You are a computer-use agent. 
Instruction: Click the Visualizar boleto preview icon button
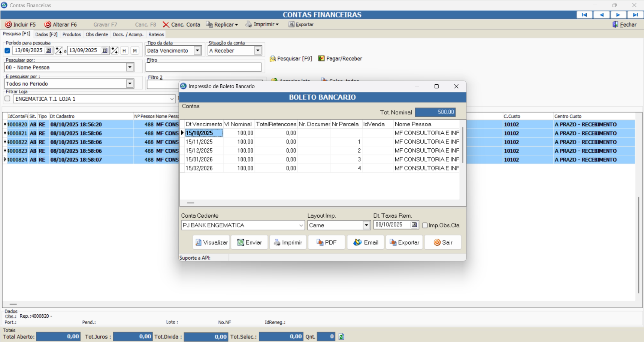pyautogui.click(x=211, y=242)
